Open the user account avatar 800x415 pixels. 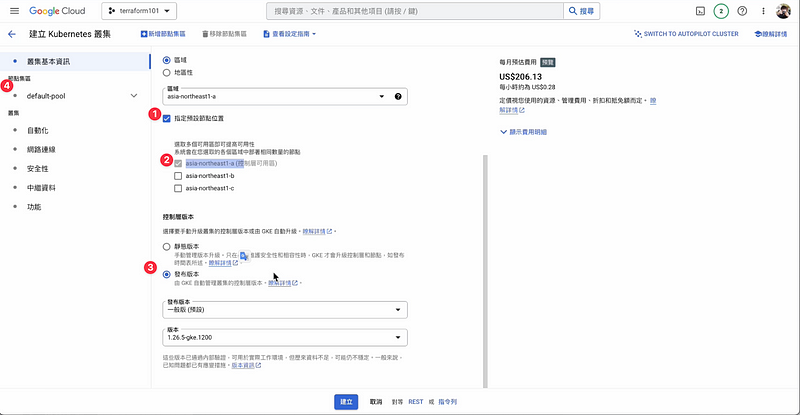coord(783,11)
